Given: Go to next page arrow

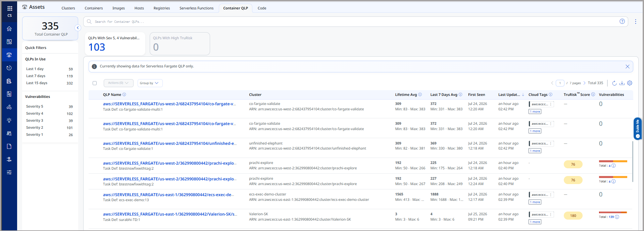Looking at the screenshot, I should coord(584,83).
